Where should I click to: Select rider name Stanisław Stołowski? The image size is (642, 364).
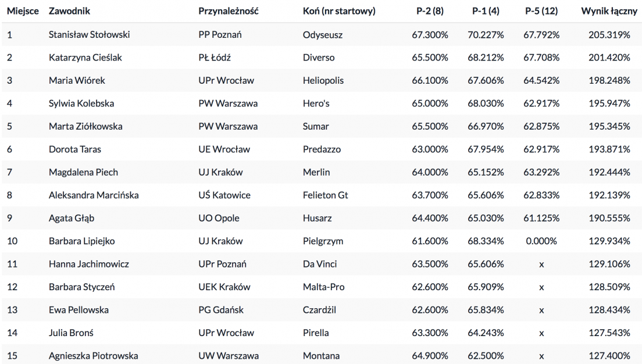click(90, 35)
